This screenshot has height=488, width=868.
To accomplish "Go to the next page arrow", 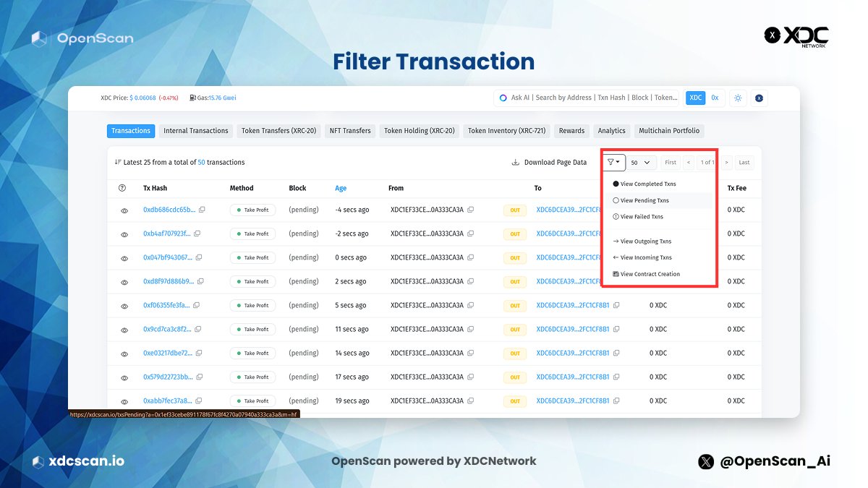I will 726,163.
